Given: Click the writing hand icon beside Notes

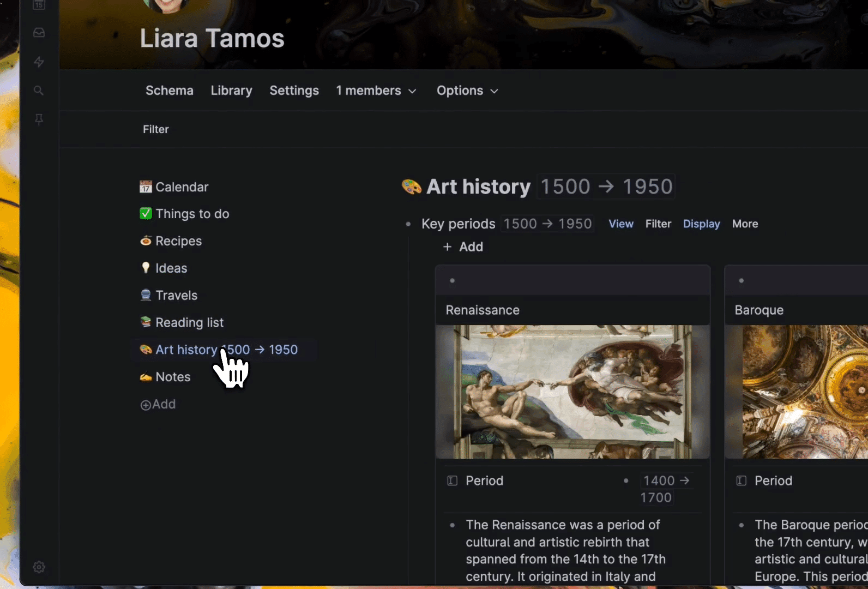Looking at the screenshot, I should [x=146, y=377].
